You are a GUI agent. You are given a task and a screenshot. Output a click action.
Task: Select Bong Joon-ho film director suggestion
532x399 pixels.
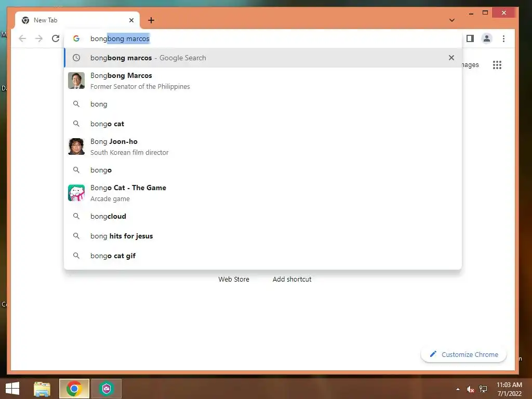pyautogui.click(x=263, y=147)
